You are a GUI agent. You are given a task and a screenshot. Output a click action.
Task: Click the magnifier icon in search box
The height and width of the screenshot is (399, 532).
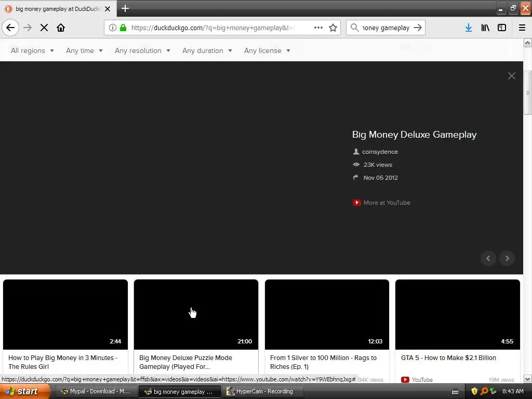click(354, 28)
